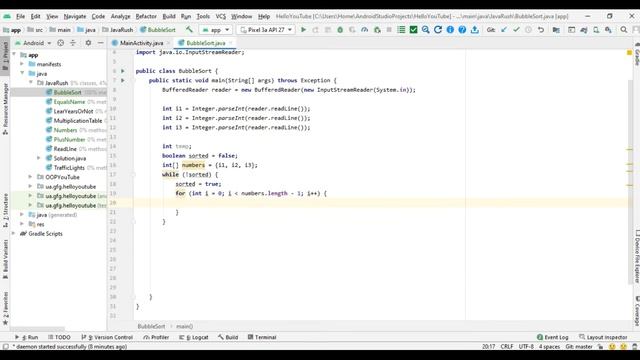Open the Terminal tool window
This screenshot has height=360, width=640.
click(x=262, y=337)
